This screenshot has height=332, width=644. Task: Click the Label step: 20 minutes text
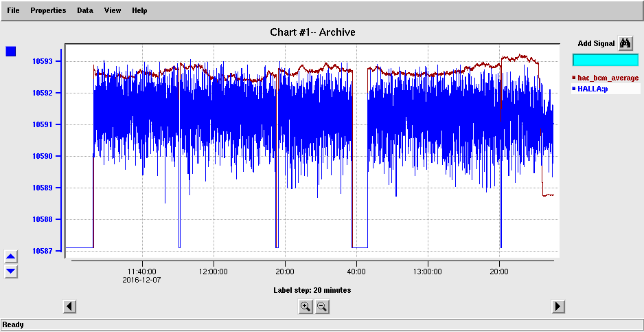[312, 290]
